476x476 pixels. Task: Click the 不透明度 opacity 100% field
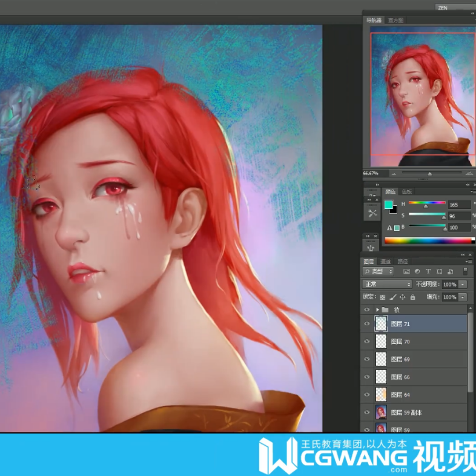(x=449, y=285)
